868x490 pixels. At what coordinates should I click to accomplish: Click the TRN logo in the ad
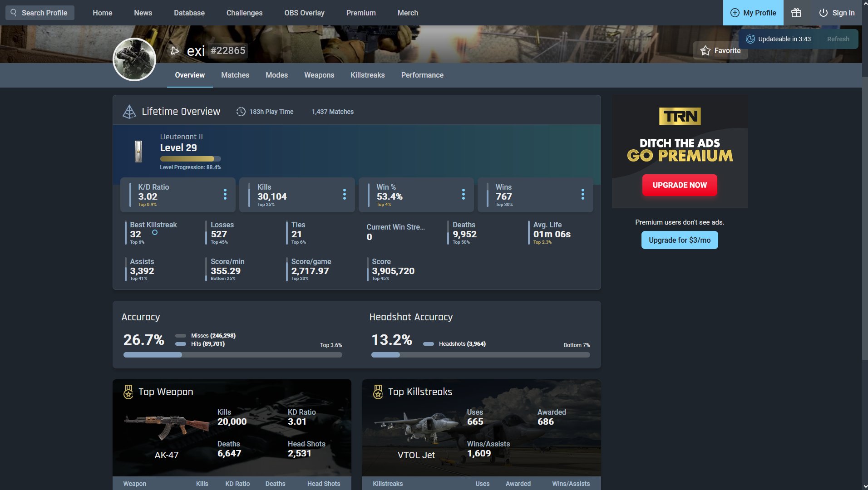point(680,116)
